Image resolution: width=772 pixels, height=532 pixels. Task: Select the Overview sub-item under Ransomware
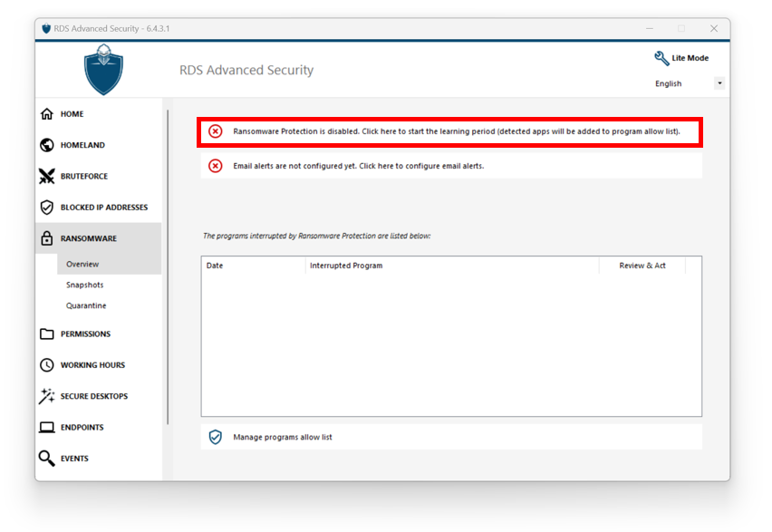110,264
